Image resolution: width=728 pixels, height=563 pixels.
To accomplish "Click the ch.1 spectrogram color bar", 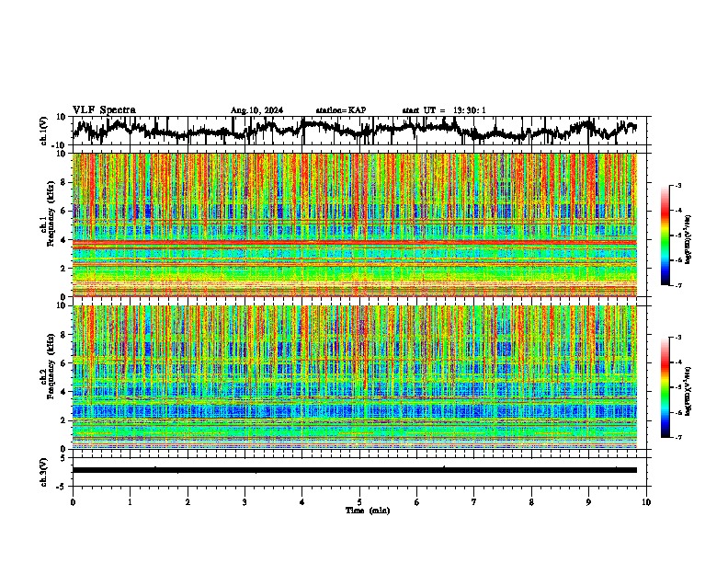I will (x=665, y=236).
